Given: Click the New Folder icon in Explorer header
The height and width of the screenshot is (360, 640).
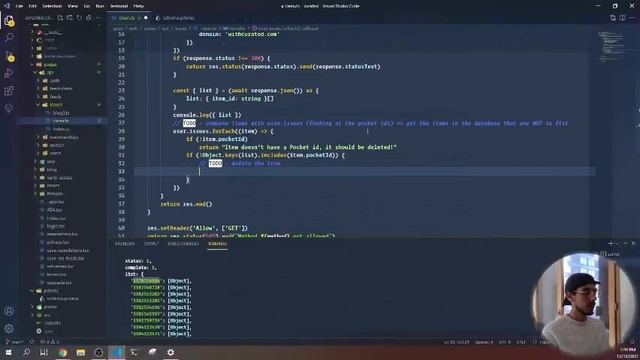Looking at the screenshot, I should pyautogui.click(x=70, y=18).
